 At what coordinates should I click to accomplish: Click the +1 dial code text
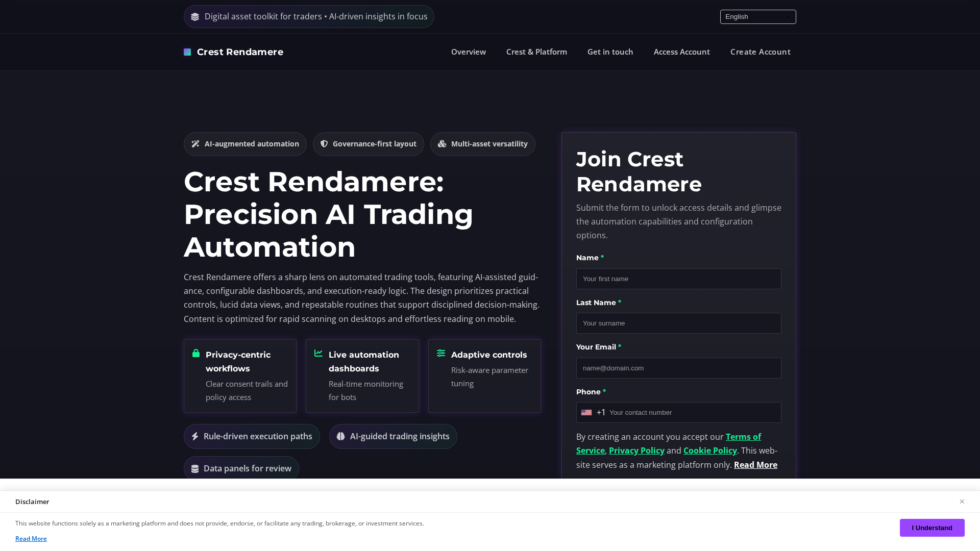coord(601,412)
